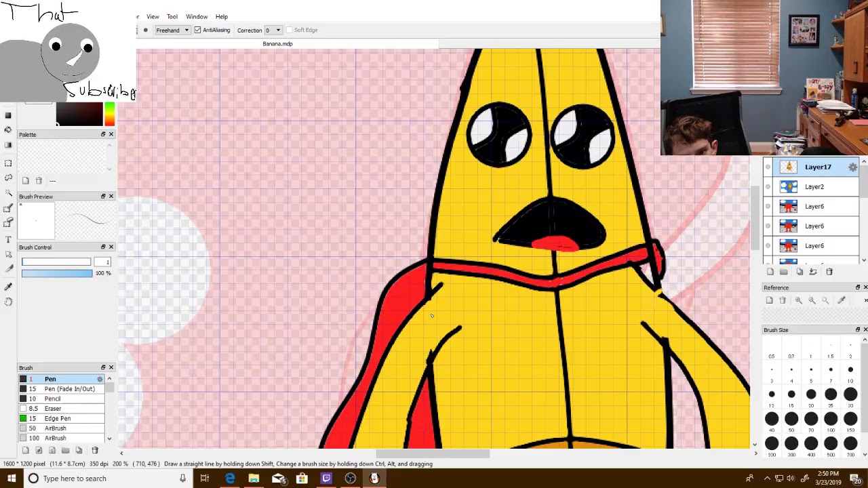Select the Operation arrow tool
Viewport: 868px width, 488px height.
tap(8, 254)
